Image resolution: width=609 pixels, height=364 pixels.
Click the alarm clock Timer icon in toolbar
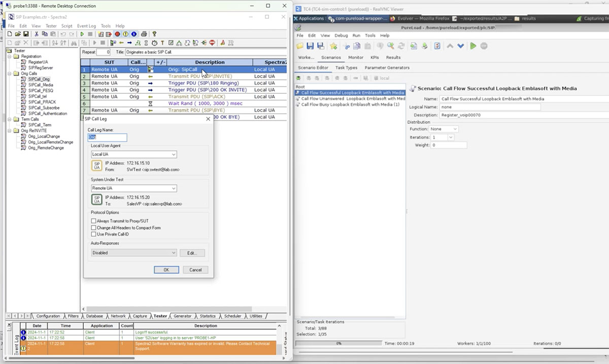pos(154,43)
